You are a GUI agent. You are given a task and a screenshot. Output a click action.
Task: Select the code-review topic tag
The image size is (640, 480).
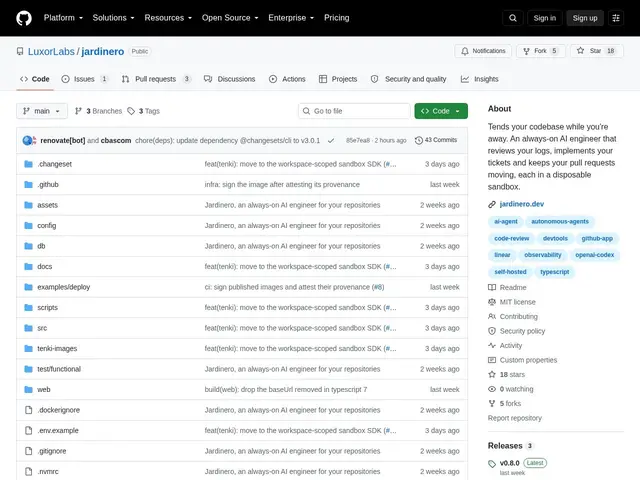[511, 238]
